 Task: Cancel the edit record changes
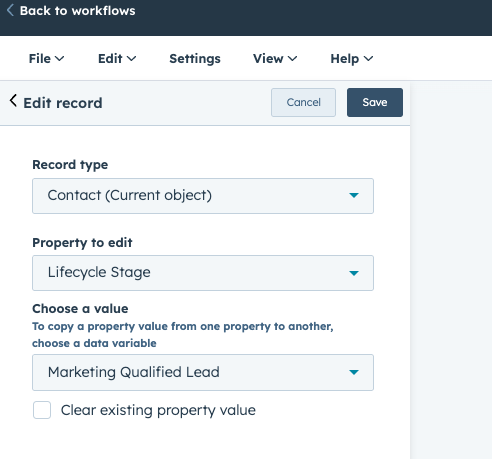[x=303, y=102]
